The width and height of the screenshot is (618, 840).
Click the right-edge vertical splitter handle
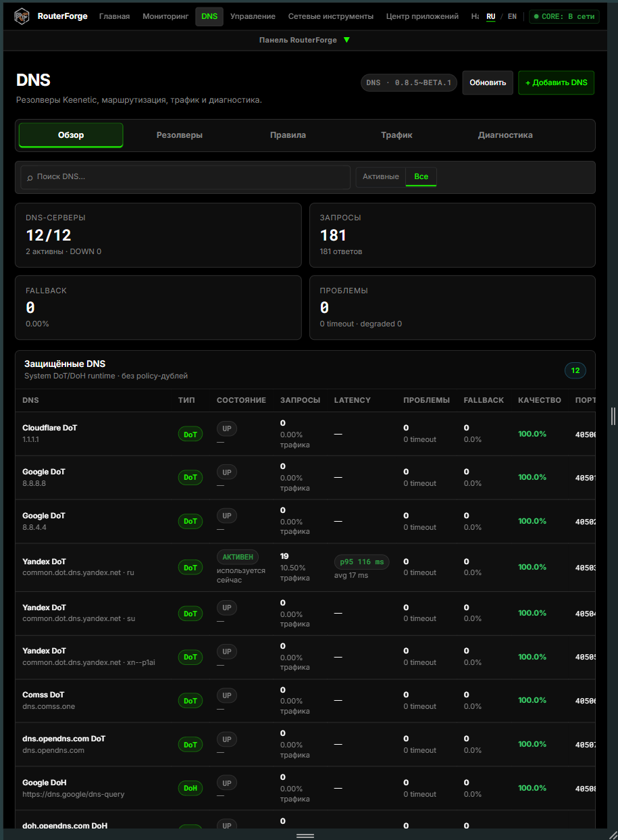pos(614,415)
